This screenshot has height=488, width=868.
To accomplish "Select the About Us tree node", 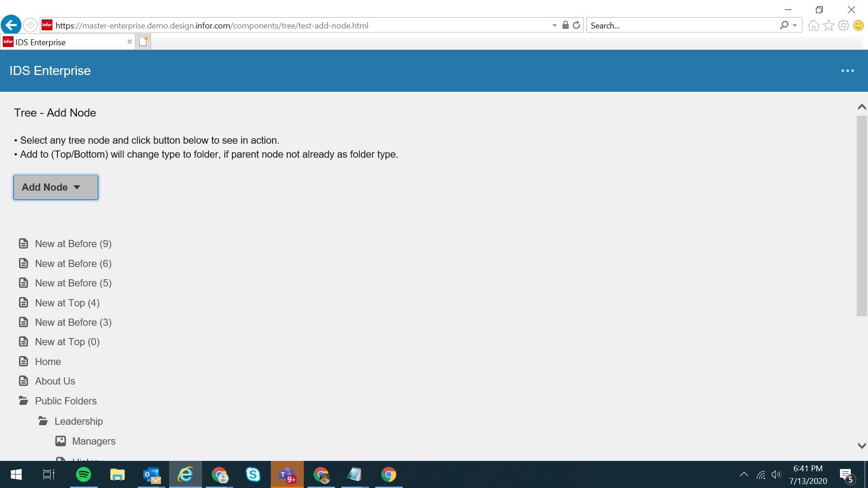I will (x=55, y=381).
